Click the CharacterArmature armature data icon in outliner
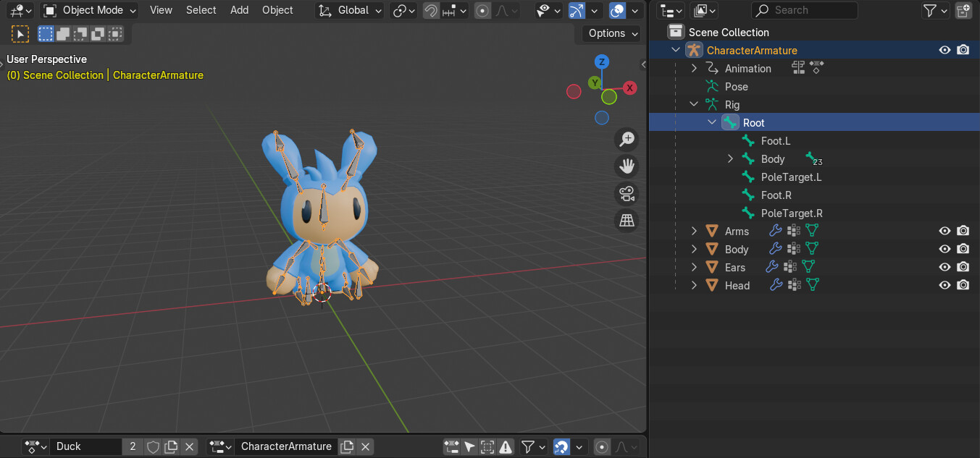The width and height of the screenshot is (980, 458). (693, 49)
